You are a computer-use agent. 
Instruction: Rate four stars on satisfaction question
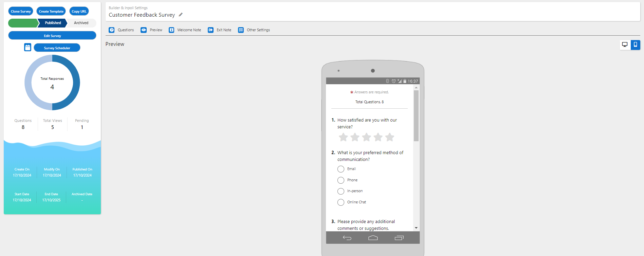378,137
